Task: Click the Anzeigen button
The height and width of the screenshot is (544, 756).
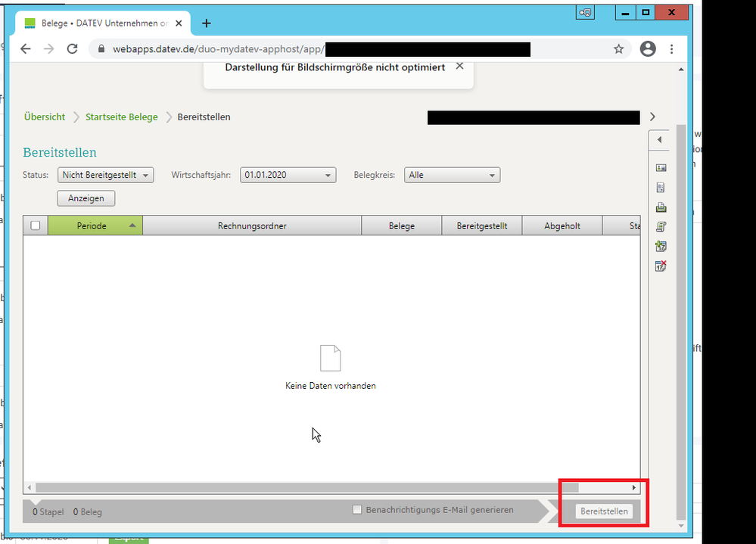Action: pyautogui.click(x=86, y=198)
